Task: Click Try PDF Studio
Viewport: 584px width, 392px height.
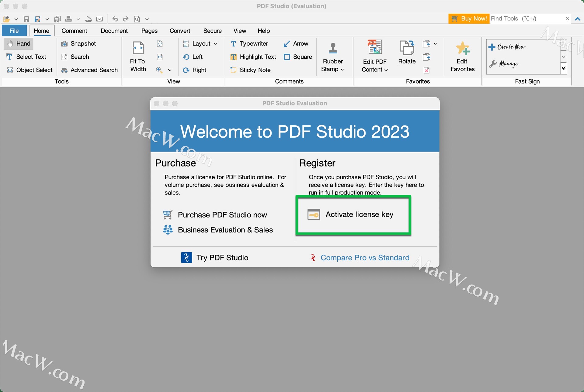Action: tap(215, 258)
